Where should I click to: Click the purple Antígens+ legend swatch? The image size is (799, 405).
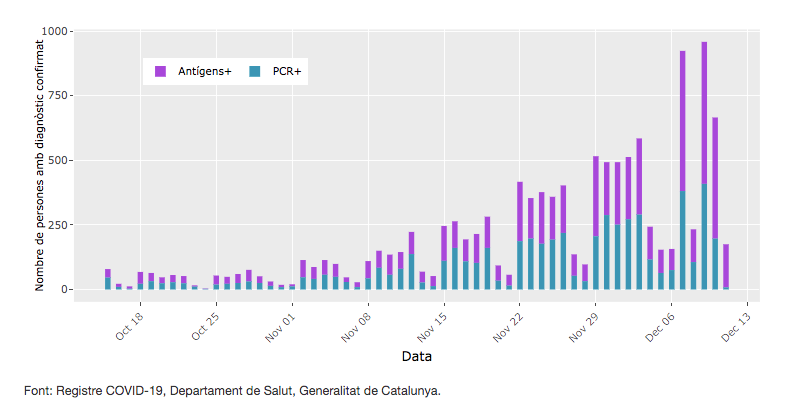click(x=160, y=71)
